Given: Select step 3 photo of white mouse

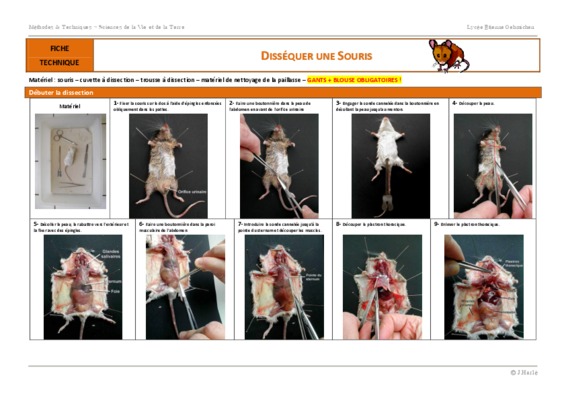Looking at the screenshot, I should 391,166.
